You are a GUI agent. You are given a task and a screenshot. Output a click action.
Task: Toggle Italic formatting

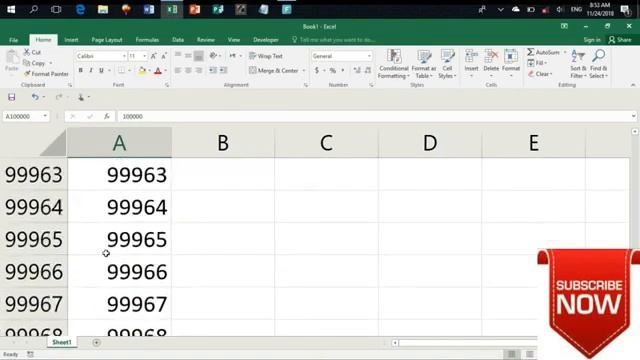click(x=91, y=70)
